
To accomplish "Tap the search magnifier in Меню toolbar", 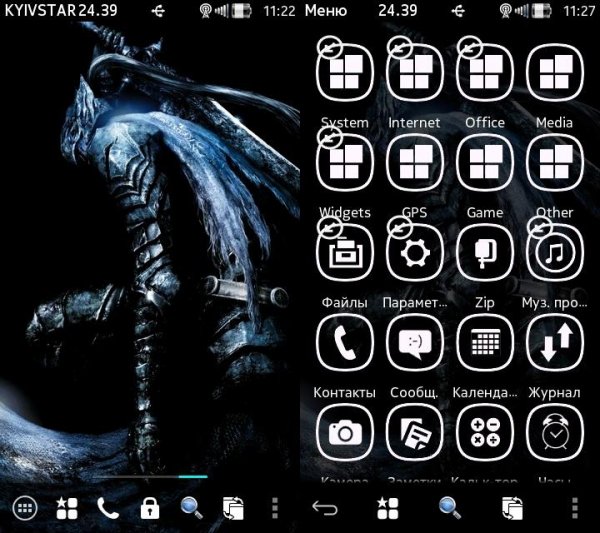I will (450, 508).
